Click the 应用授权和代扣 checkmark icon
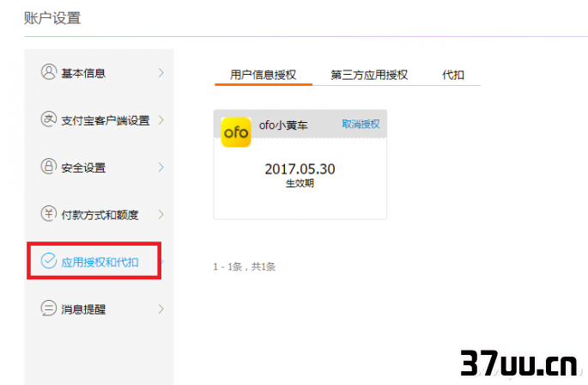588x385 pixels. click(x=49, y=261)
